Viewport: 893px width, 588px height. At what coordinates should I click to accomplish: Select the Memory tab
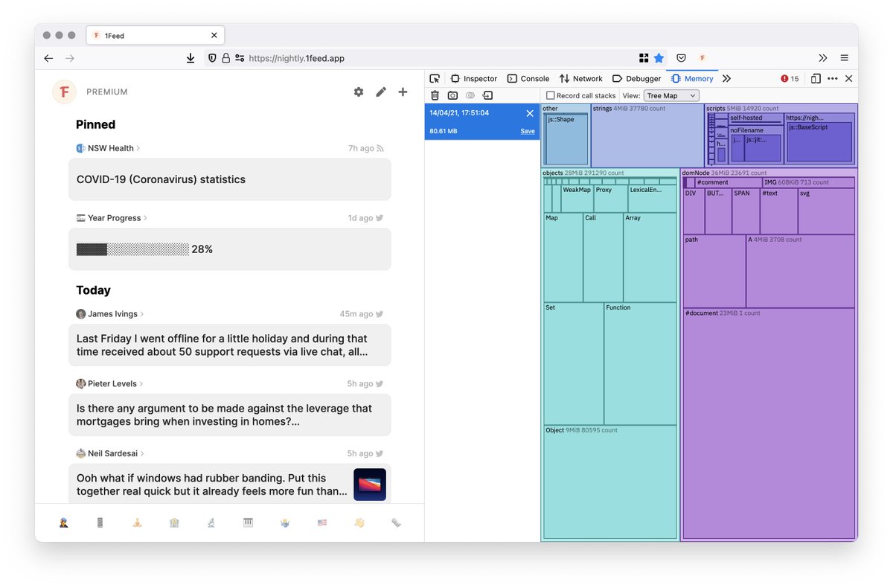[x=692, y=78]
